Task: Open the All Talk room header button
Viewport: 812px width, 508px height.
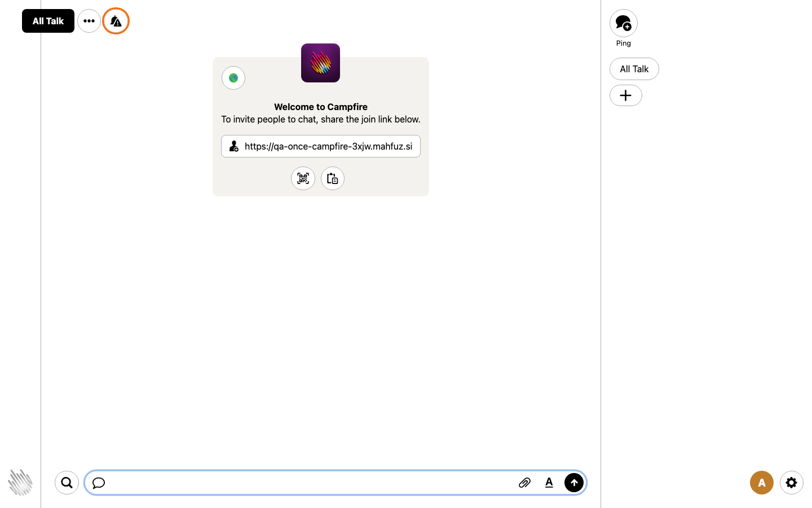Action: tap(48, 21)
